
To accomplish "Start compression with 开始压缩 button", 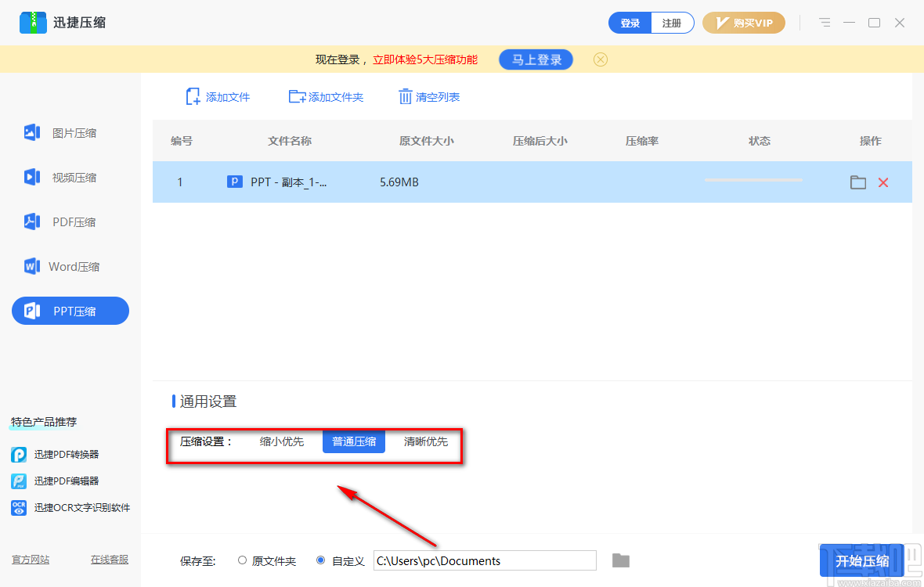I will [861, 560].
